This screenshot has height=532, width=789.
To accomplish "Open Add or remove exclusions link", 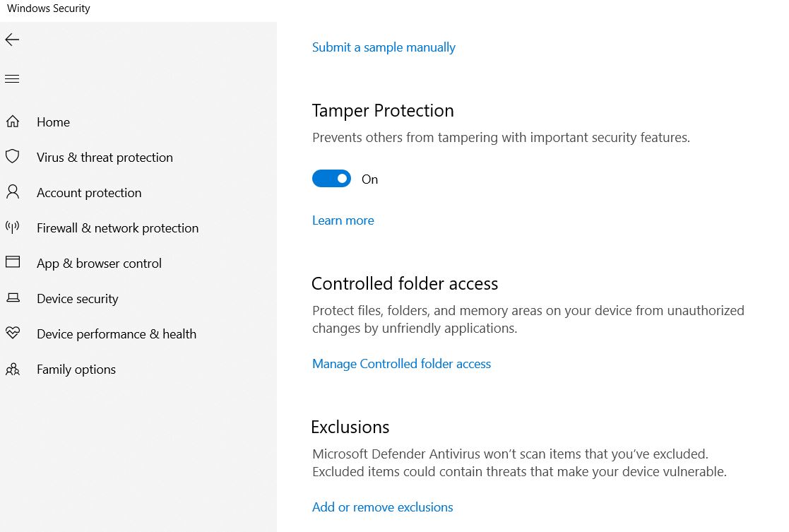I will click(x=382, y=507).
